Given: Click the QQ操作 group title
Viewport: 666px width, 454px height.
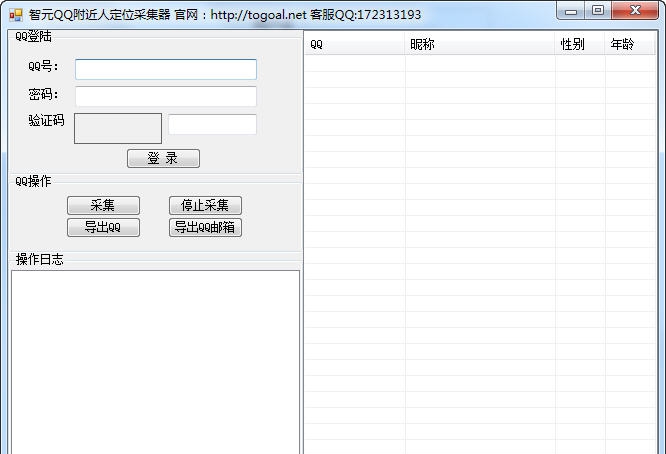Looking at the screenshot, I should (33, 181).
